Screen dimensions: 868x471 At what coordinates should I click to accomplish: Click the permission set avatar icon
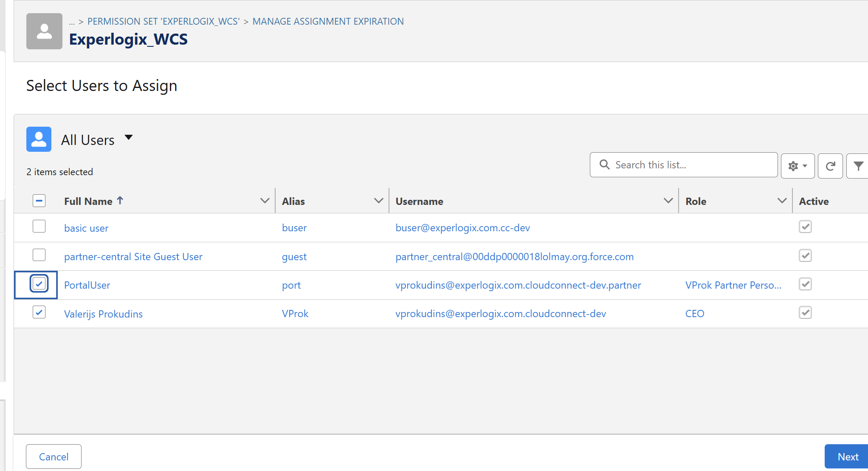pos(44,31)
